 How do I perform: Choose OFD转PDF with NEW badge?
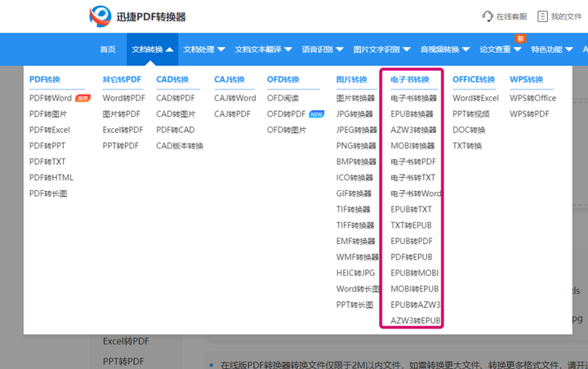tap(287, 114)
